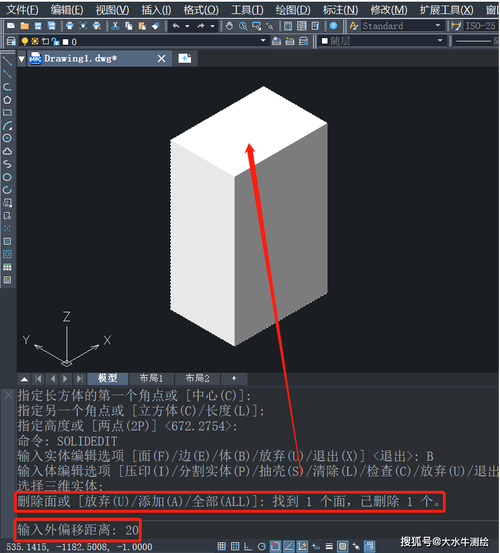The width and height of the screenshot is (500, 553).
Task: Click the Match properties brush icon
Action: (x=156, y=26)
